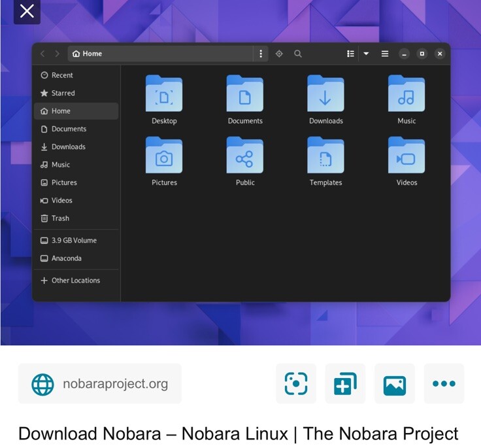Select the Documents folder icon
The image size is (481, 448).
tap(245, 94)
